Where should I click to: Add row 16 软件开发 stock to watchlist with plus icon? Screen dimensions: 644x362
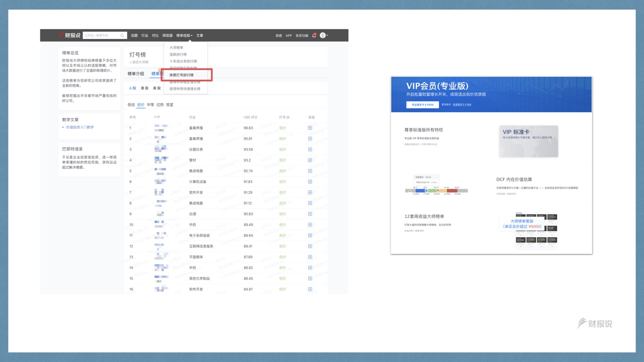(310, 289)
